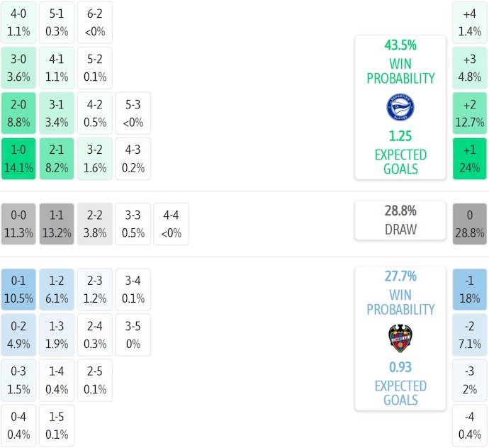The width and height of the screenshot is (489, 448).
Task: Open the 28.8% Draw summary card
Action: pyautogui.click(x=400, y=220)
